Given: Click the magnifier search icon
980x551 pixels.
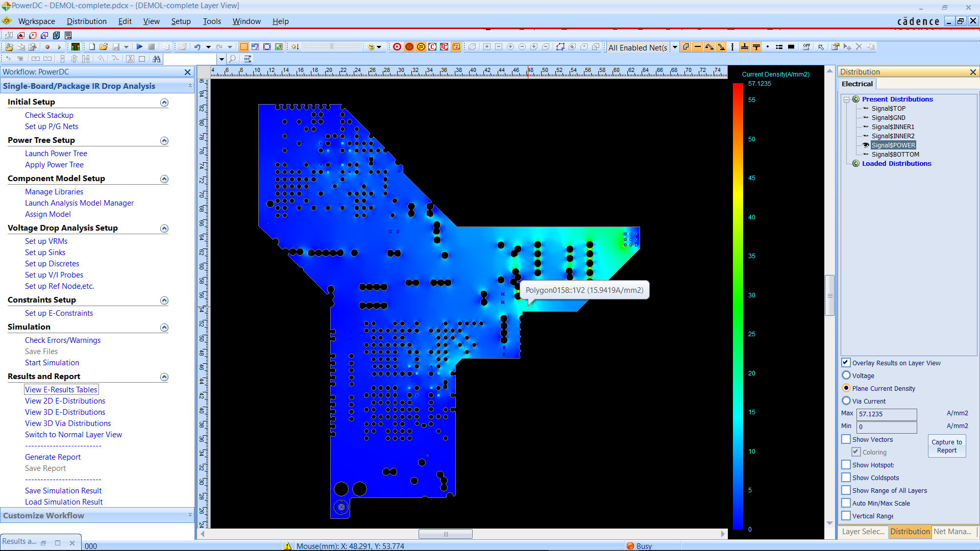Looking at the screenshot, I should pos(232,59).
